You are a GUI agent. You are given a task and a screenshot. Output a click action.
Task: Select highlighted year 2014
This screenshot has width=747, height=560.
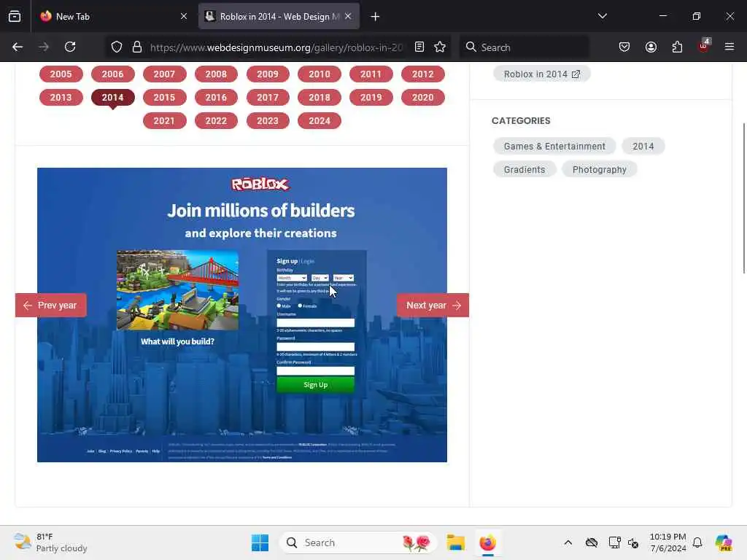pos(112,97)
